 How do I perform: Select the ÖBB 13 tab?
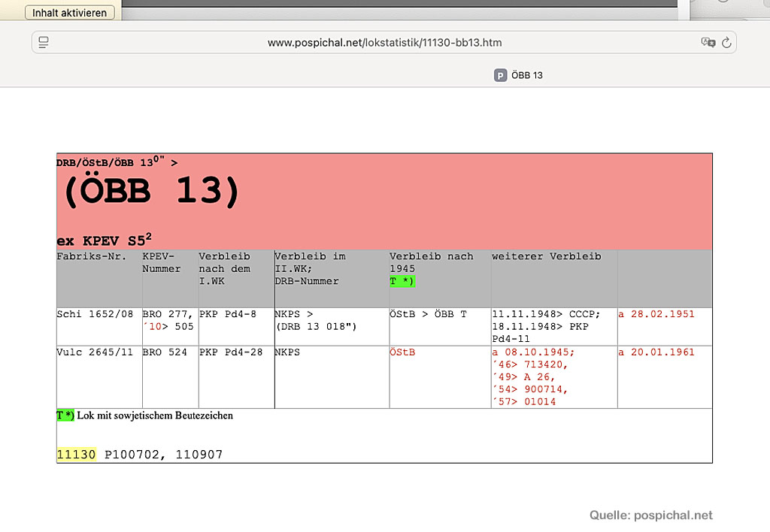tap(526, 75)
